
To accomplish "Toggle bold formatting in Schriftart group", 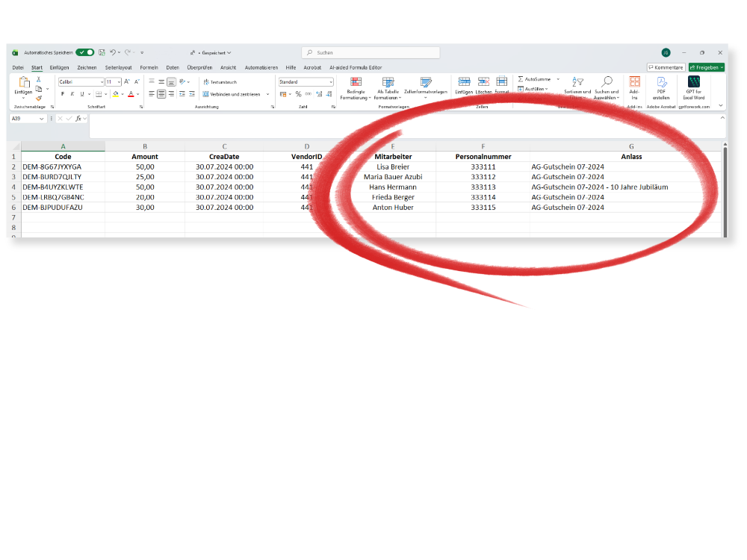I will click(x=63, y=94).
